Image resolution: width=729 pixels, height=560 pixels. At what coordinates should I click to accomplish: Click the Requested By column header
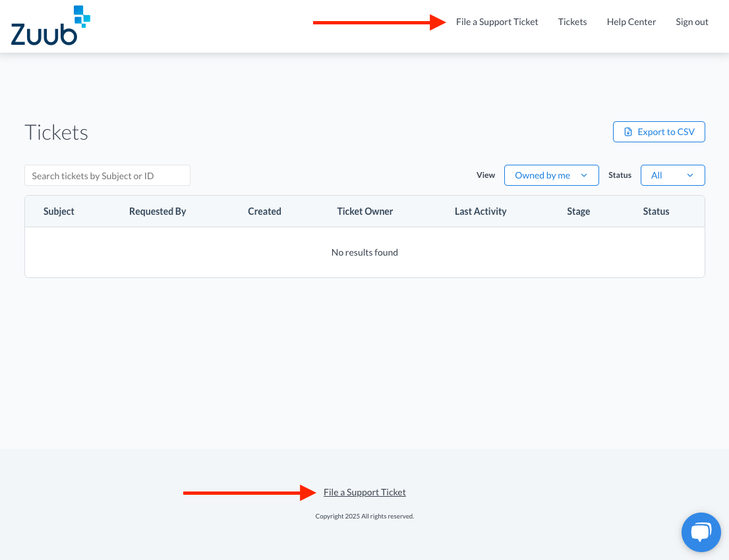(x=158, y=211)
